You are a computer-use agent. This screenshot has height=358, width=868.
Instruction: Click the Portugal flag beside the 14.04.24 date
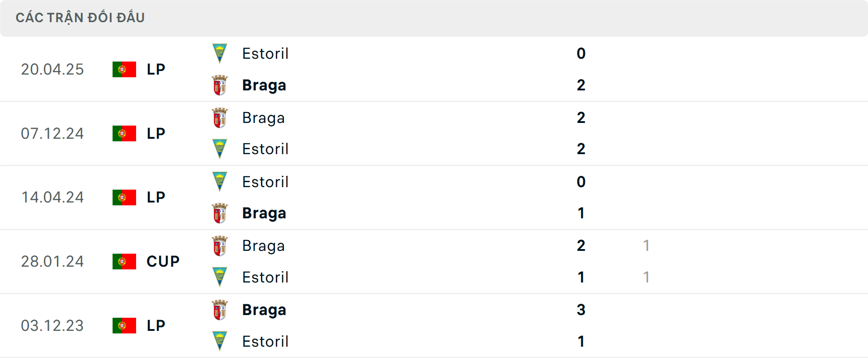tap(124, 197)
